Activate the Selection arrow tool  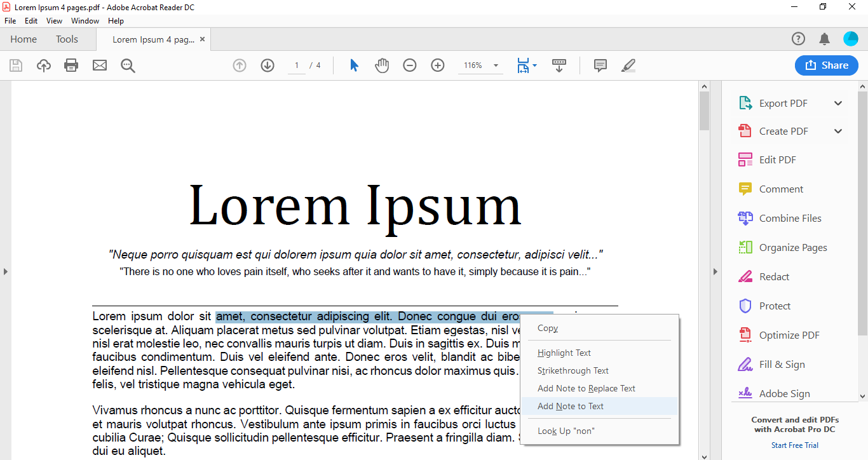tap(355, 65)
